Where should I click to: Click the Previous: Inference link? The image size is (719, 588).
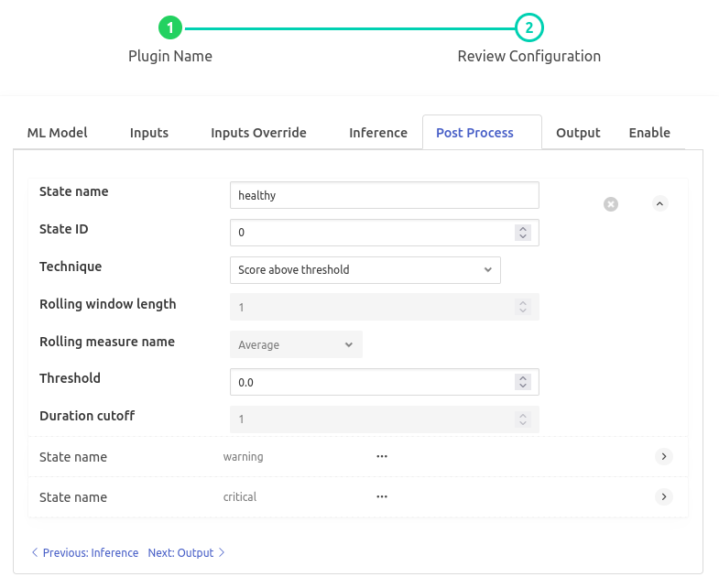click(x=84, y=553)
